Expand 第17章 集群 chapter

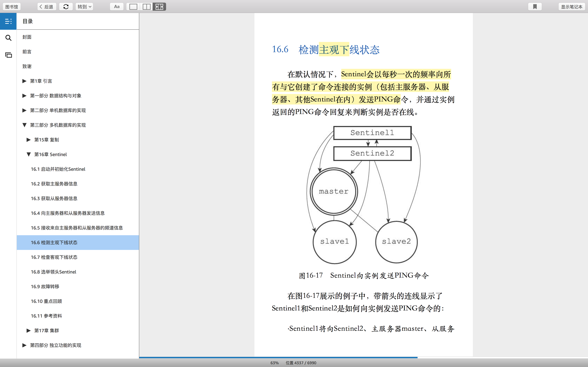pyautogui.click(x=28, y=330)
